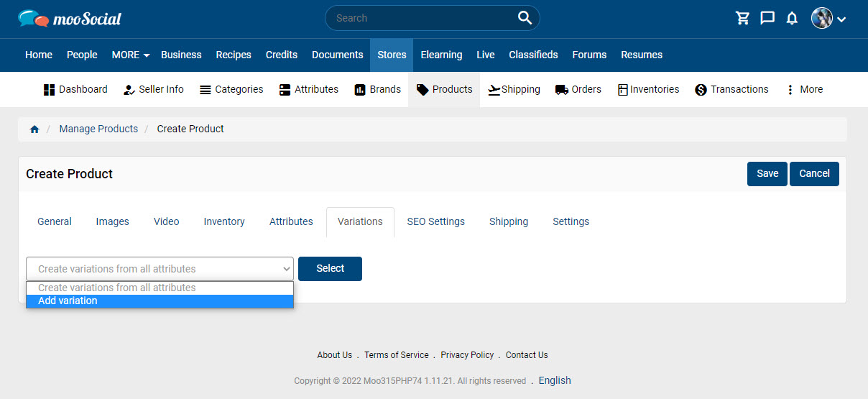Open Terms of Service link
The image size is (868, 399).
click(x=397, y=355)
